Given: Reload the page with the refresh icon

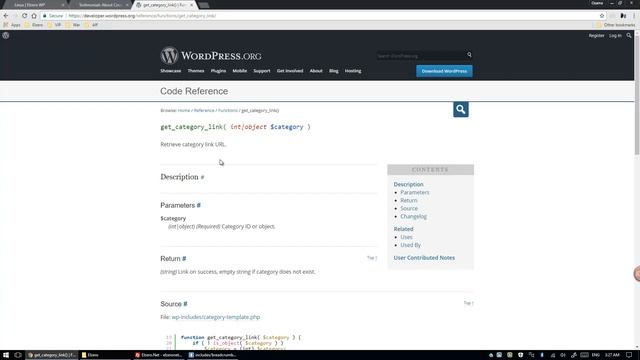Looking at the screenshot, I should click(x=24, y=16).
